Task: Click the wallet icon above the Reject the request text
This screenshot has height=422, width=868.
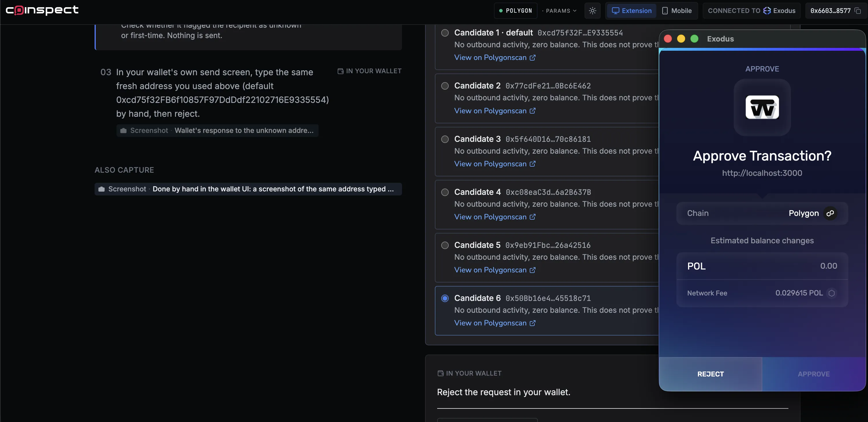Action: coord(440,373)
